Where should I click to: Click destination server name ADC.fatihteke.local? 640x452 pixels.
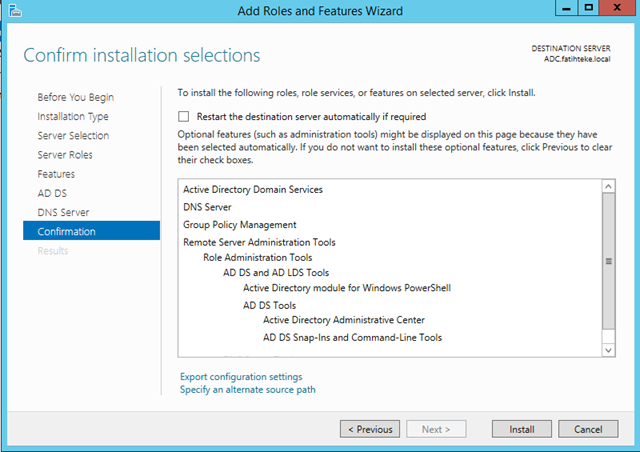(x=577, y=59)
